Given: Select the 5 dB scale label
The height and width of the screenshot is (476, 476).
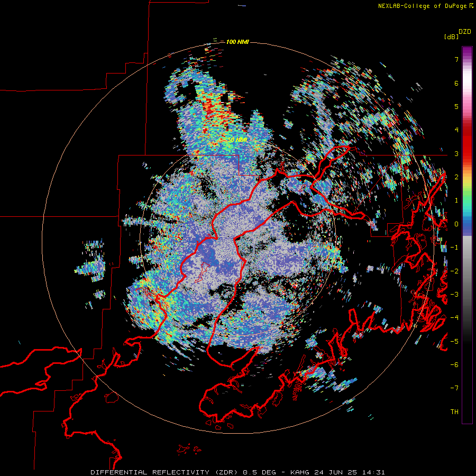Looking at the screenshot, I should coord(456,106).
